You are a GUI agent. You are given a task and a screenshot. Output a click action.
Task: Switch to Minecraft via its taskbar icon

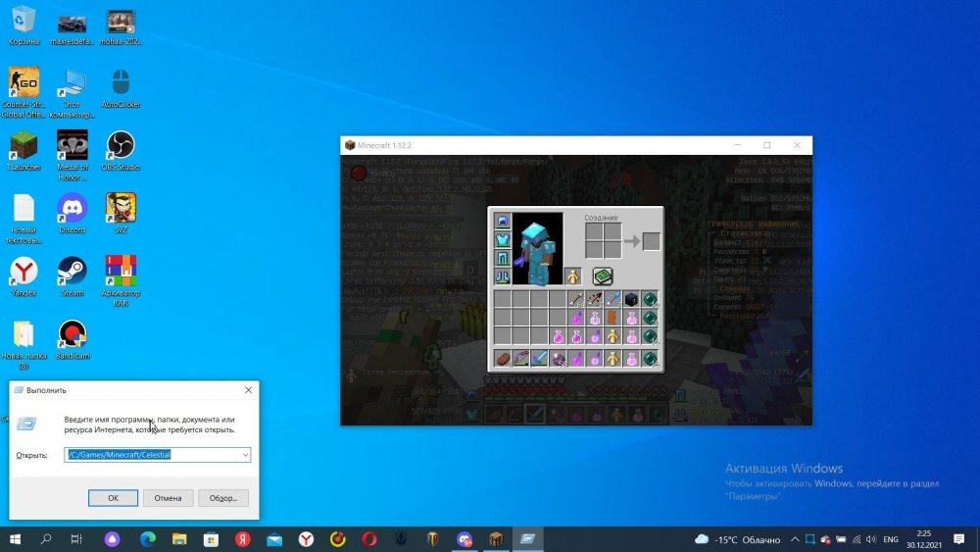tap(496, 539)
